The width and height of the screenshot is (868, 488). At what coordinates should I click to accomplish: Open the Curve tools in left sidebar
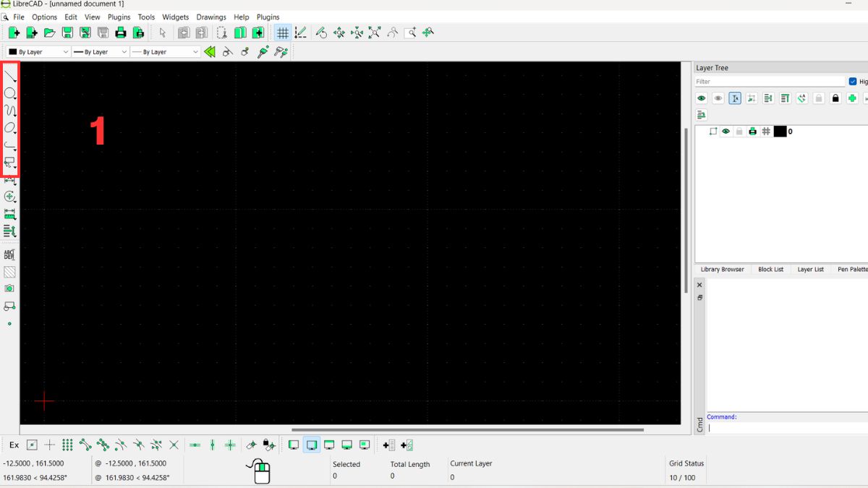(10, 111)
